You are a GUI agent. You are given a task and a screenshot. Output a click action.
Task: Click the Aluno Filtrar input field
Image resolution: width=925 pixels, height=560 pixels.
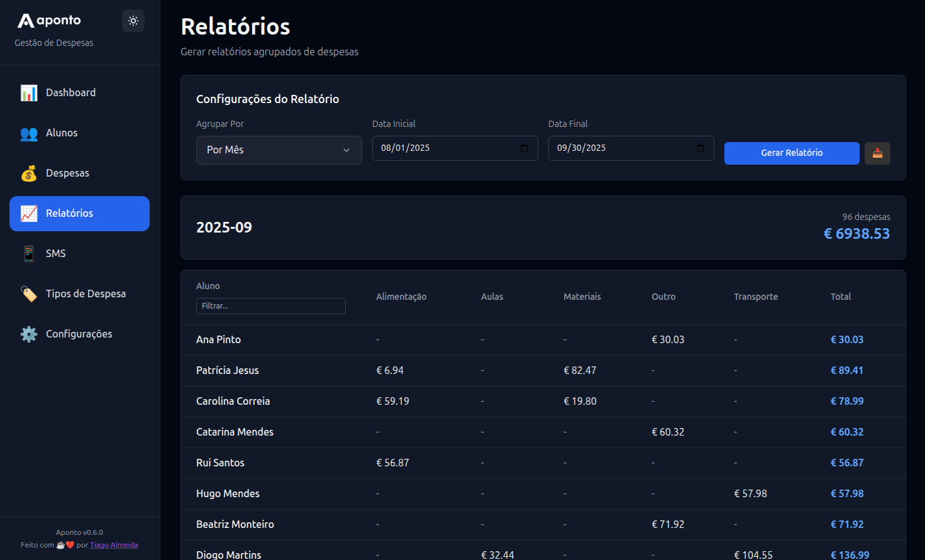[x=270, y=306]
